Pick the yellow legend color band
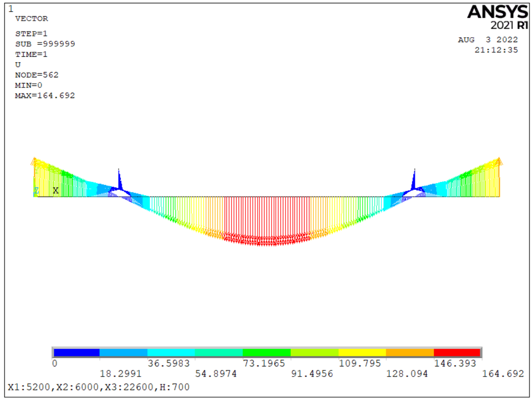532x400 pixels. [362, 353]
